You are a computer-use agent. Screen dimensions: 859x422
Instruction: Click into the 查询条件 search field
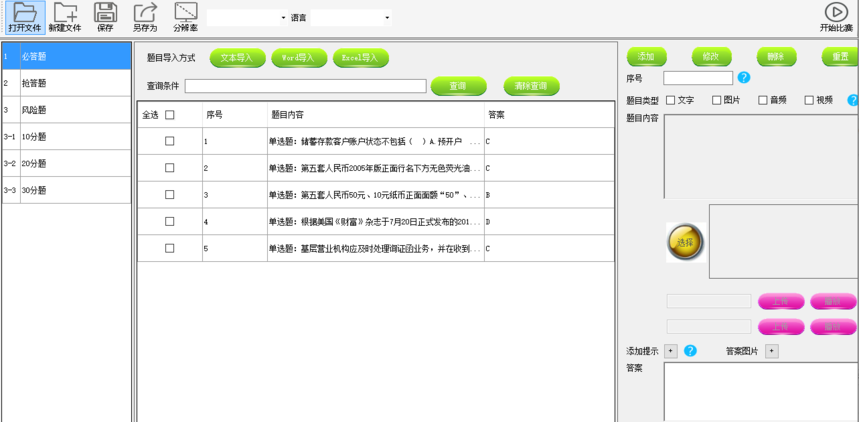click(306, 86)
